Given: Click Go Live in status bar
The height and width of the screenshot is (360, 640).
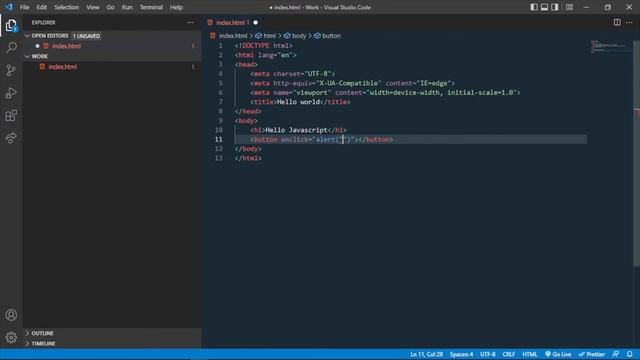Looking at the screenshot, I should (x=558, y=354).
